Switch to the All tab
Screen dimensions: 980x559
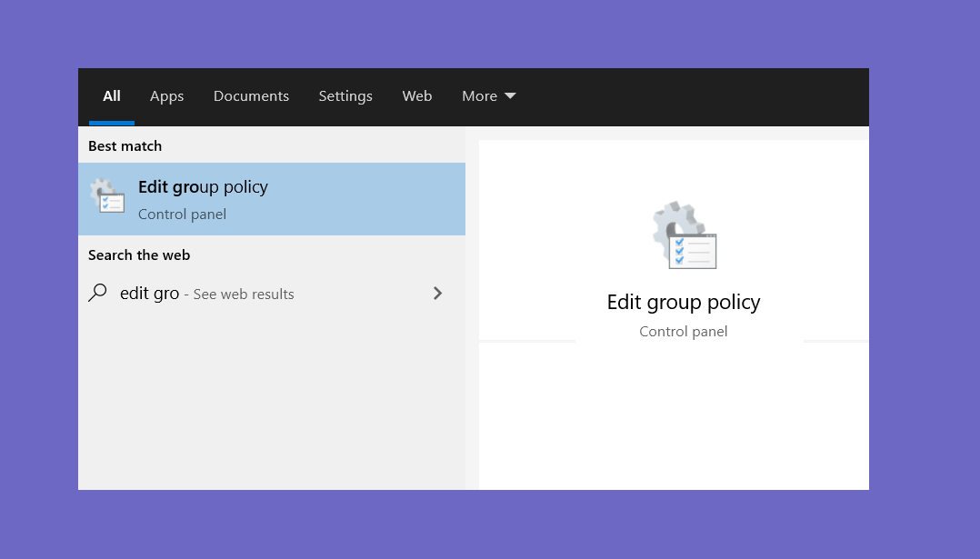click(x=112, y=95)
